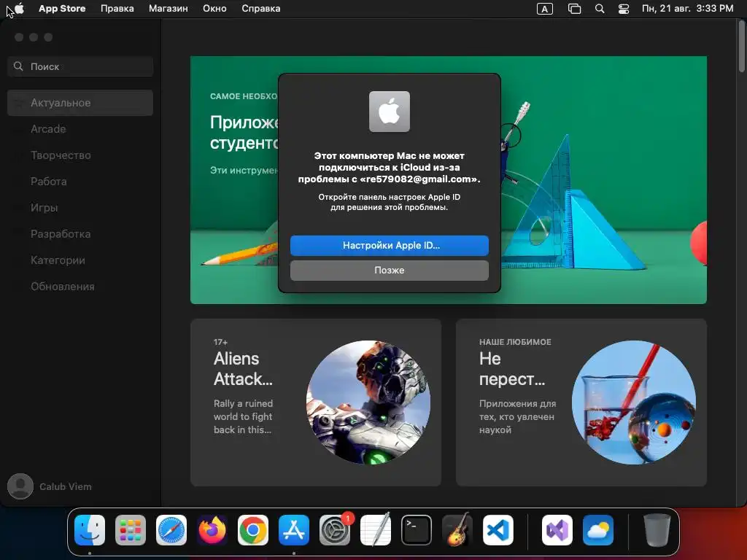Open the Окно menu

(214, 9)
